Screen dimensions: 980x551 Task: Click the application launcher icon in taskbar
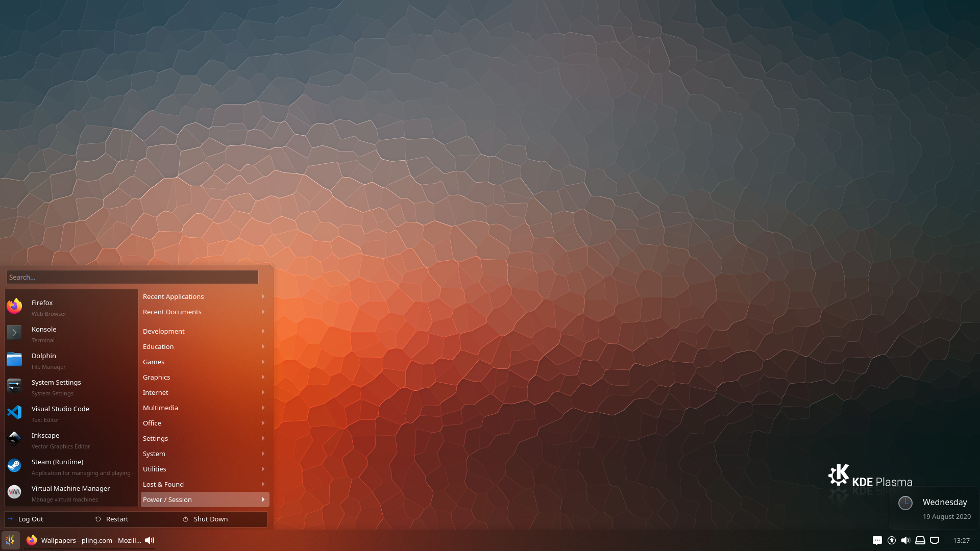click(10, 540)
